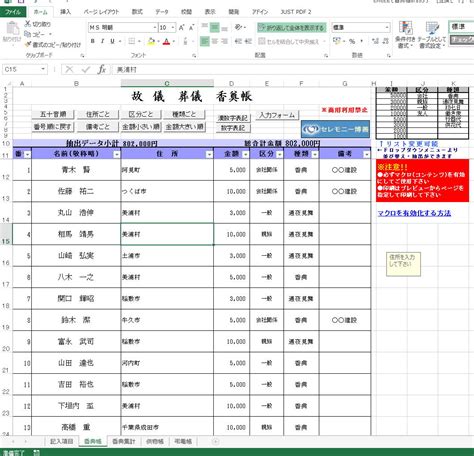Switch to the 香典集計 sheet tab
The width and height of the screenshot is (474, 456).
[124, 441]
